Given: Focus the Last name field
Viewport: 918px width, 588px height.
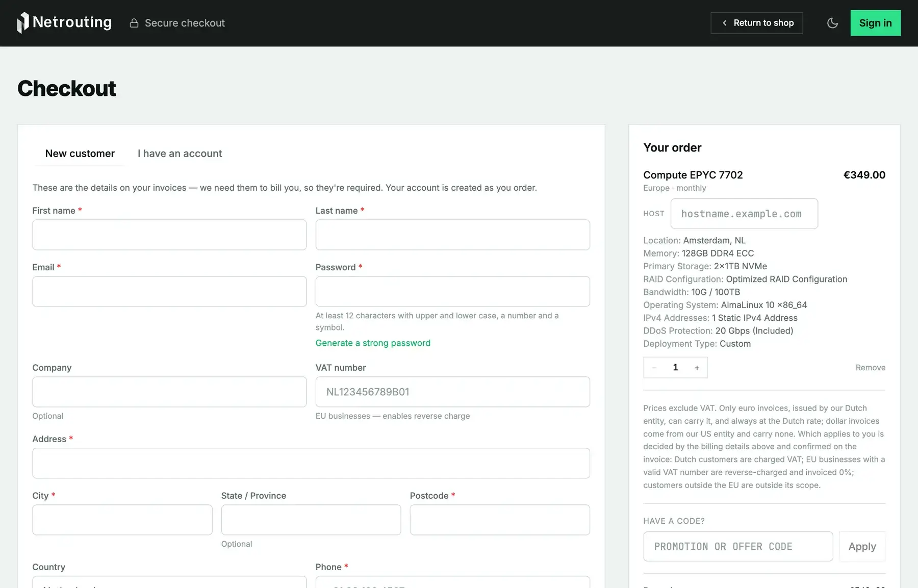Looking at the screenshot, I should (453, 235).
